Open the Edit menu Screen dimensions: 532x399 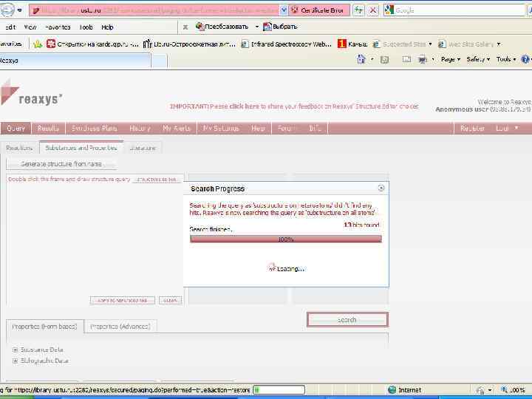pyautogui.click(x=10, y=27)
